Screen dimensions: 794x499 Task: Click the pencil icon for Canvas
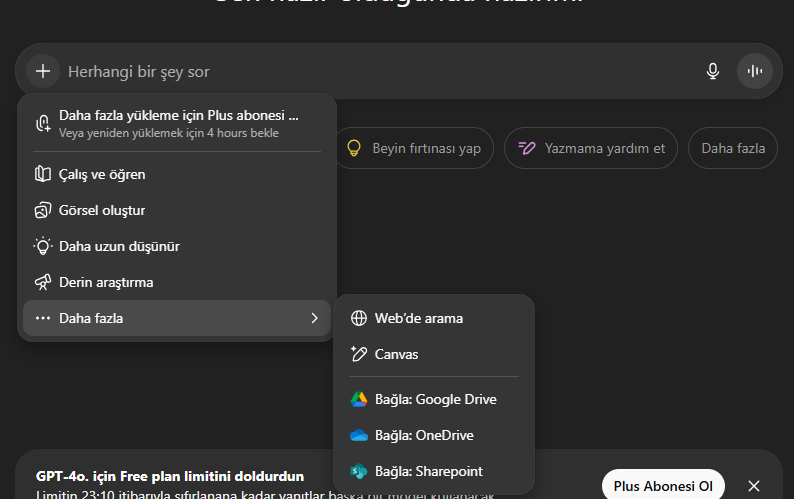359,354
